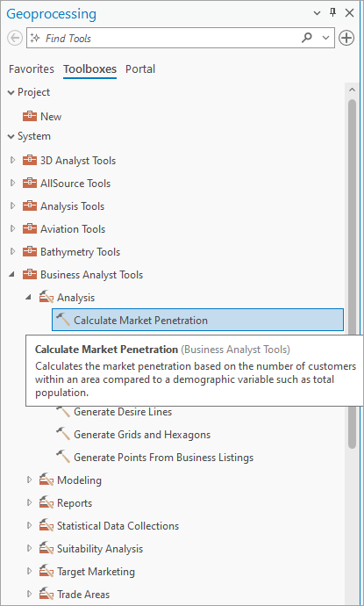
Task: Open Generate Points From Business Listings tool
Action: pos(164,458)
